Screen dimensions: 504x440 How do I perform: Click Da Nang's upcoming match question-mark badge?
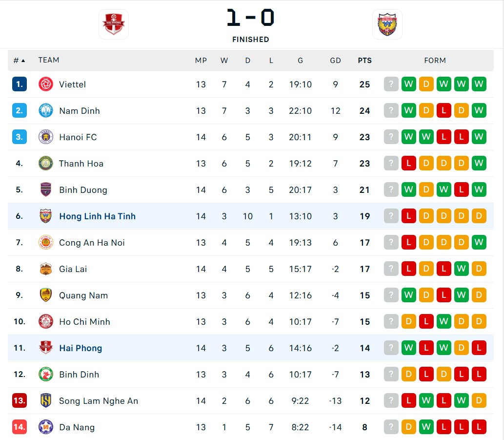coord(391,427)
